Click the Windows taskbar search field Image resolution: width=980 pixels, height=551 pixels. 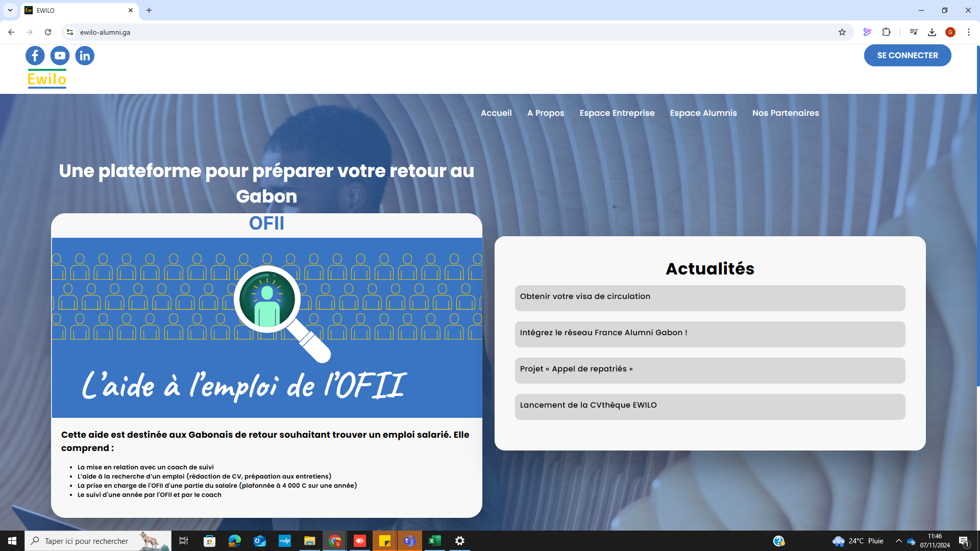point(87,541)
